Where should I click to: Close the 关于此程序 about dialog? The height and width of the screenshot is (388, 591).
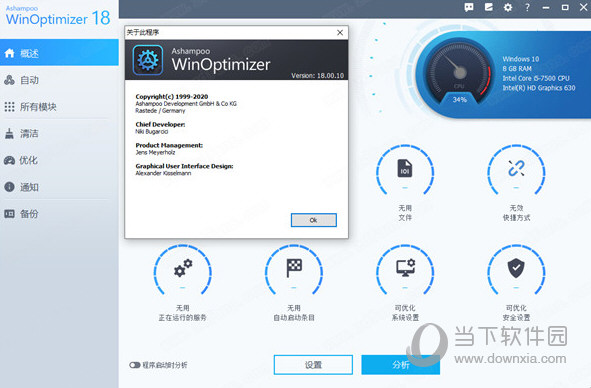click(x=340, y=32)
